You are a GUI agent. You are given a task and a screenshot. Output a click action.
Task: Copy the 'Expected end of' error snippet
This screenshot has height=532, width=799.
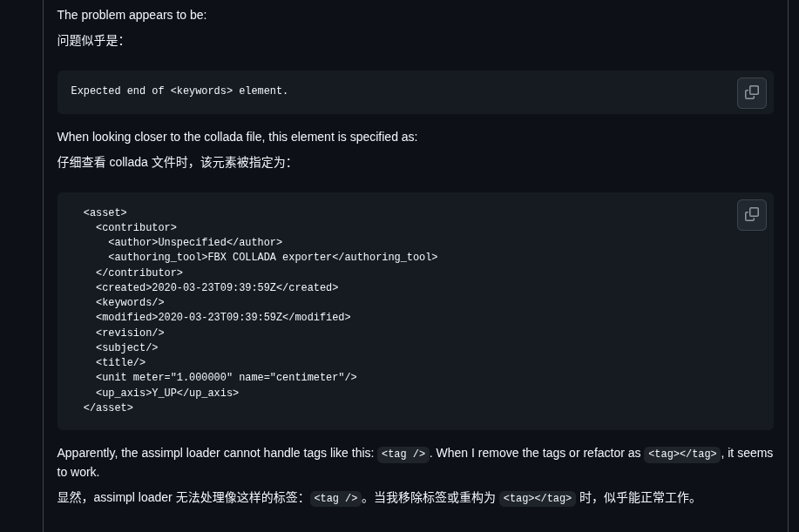751,93
